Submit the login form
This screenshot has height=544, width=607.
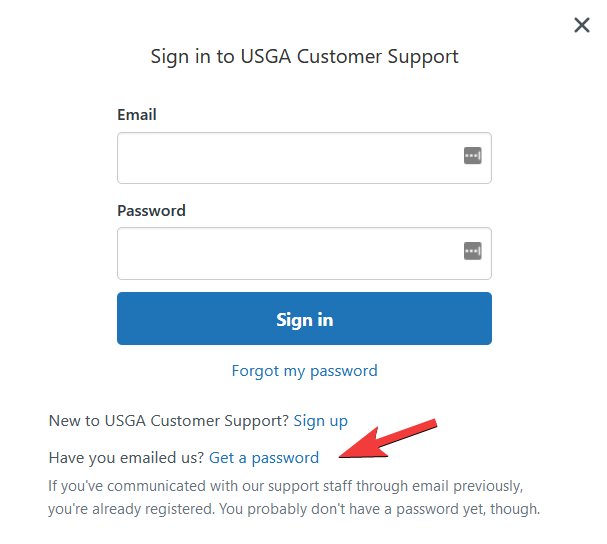[x=304, y=319]
